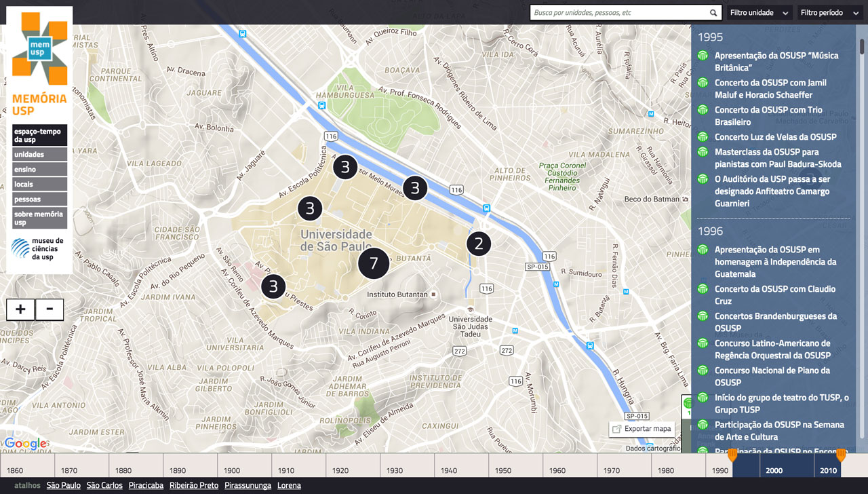Click green icon beside 'Música Britânica' event

(x=703, y=56)
